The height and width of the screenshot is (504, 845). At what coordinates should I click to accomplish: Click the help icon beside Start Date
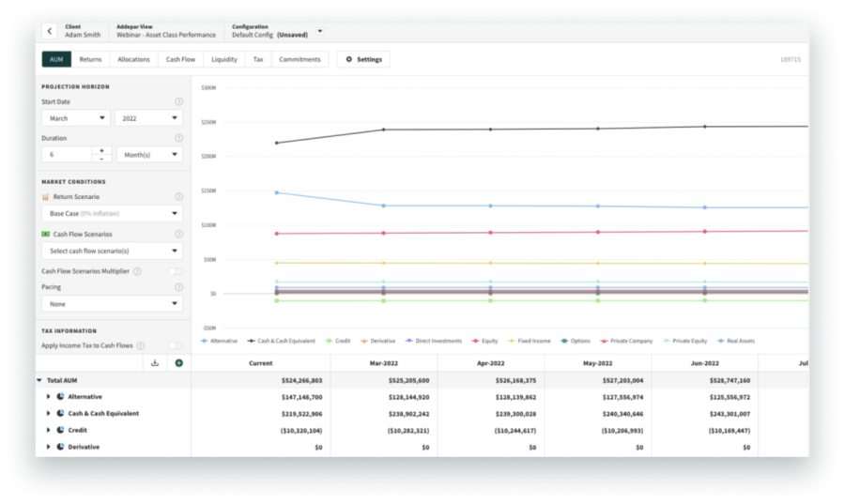(x=178, y=101)
